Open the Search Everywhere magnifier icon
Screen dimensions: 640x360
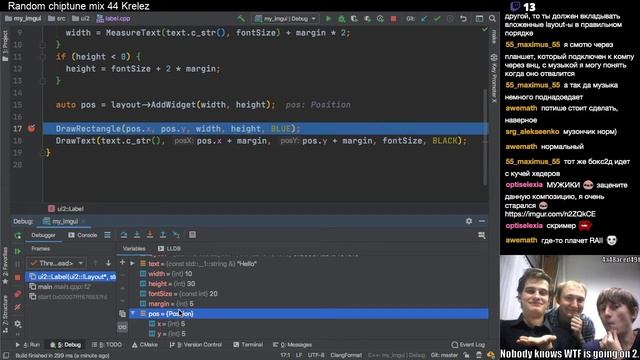click(x=493, y=18)
